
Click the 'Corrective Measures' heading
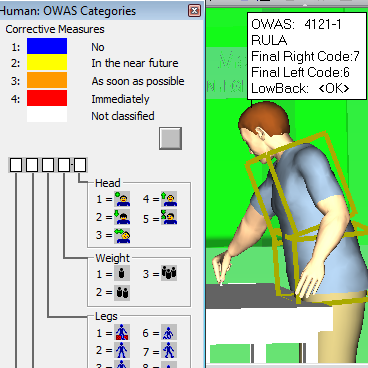click(x=55, y=29)
